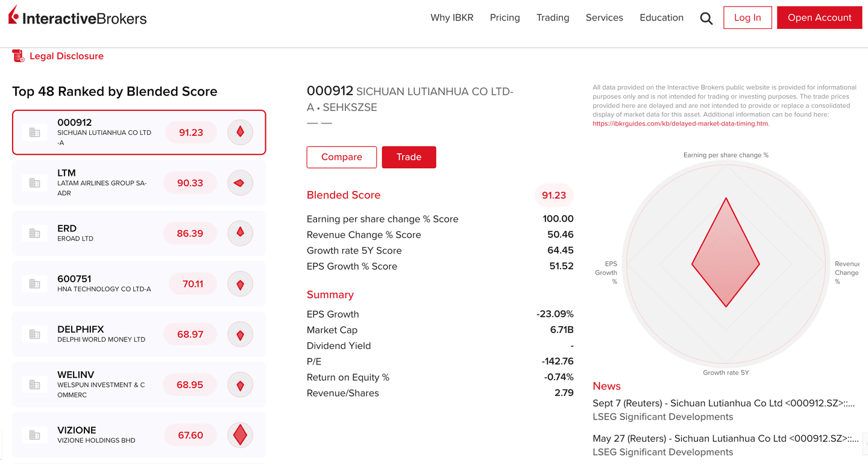Open the Education navigation menu
Image resolution: width=868 pixels, height=464 pixels.
pyautogui.click(x=661, y=17)
